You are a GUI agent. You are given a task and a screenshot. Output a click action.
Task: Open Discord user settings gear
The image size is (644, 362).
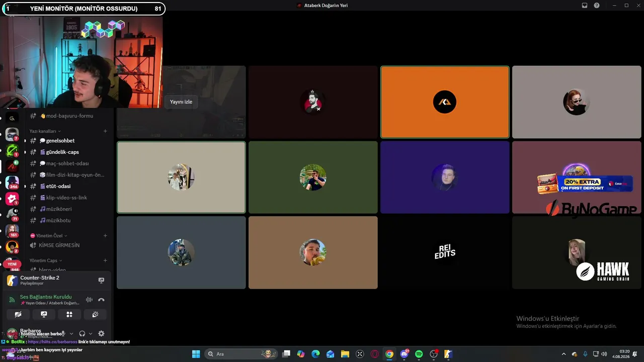click(101, 333)
